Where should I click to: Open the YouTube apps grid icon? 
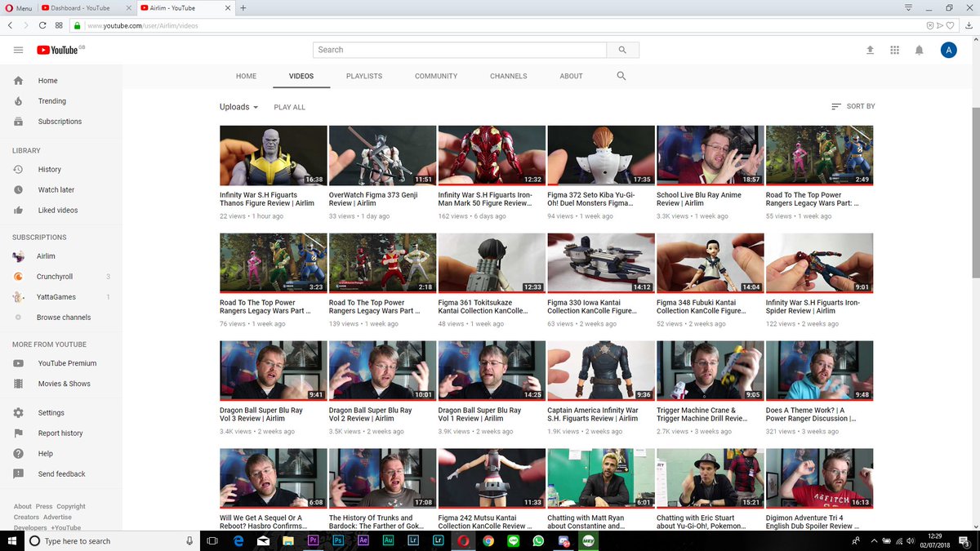[x=894, y=50]
